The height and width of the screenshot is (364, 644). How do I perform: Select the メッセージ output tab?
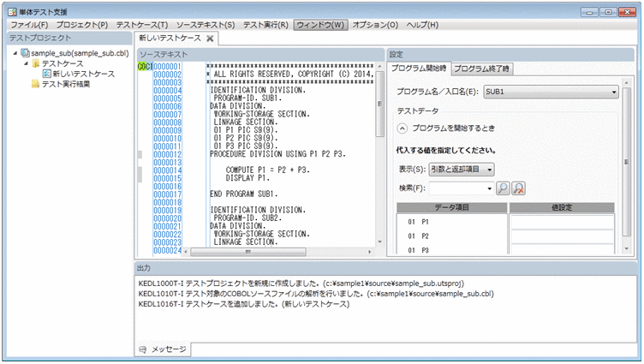163,349
